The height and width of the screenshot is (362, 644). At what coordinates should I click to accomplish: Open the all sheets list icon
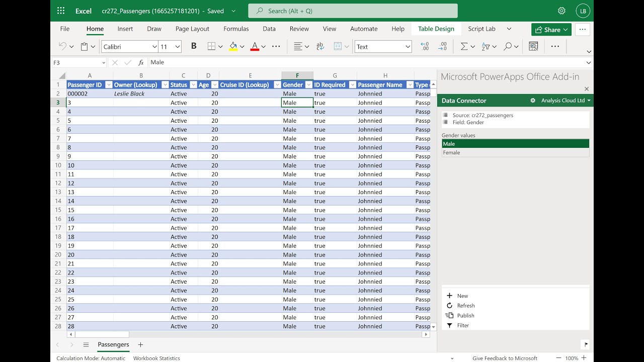click(86, 344)
